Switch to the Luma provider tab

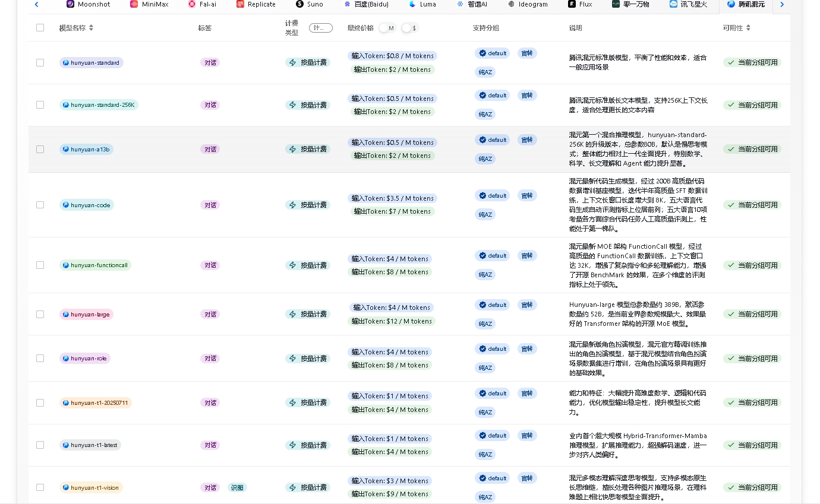[422, 4]
